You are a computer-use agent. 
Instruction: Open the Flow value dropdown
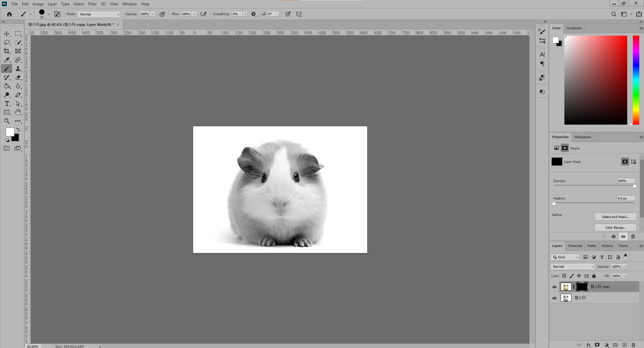tap(194, 14)
